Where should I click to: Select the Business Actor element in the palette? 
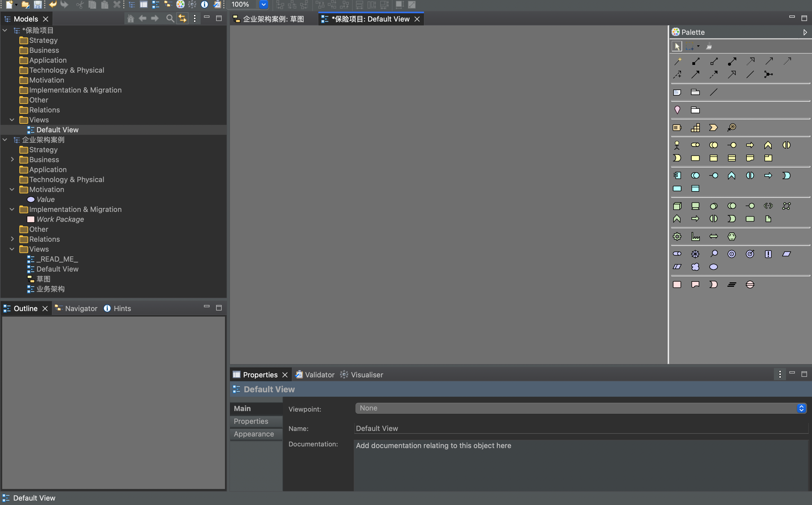click(677, 145)
